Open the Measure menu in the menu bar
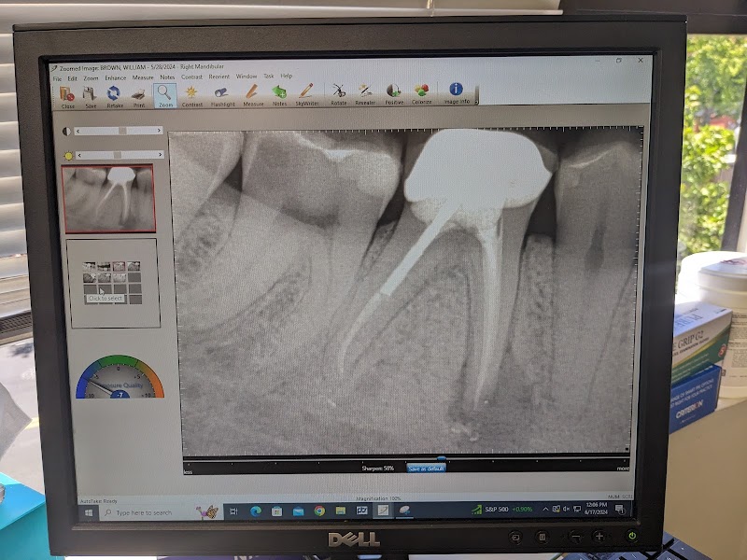This screenshot has height=560, width=747. tap(143, 77)
